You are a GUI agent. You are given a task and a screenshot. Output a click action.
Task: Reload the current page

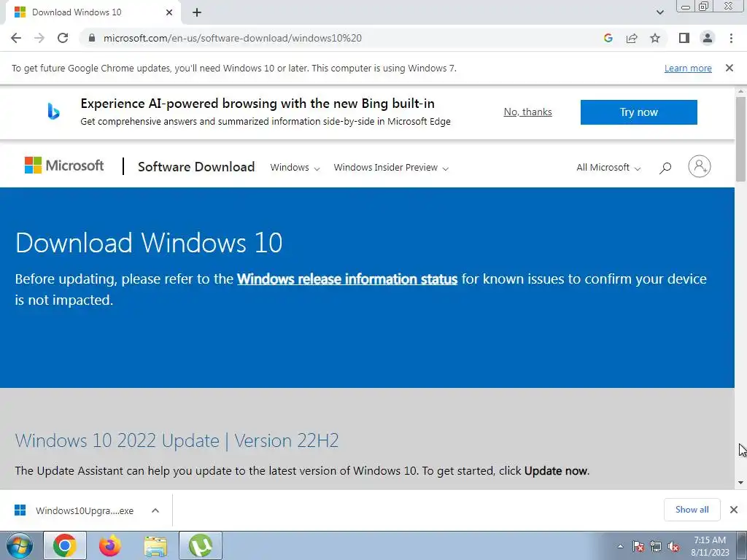click(x=63, y=38)
